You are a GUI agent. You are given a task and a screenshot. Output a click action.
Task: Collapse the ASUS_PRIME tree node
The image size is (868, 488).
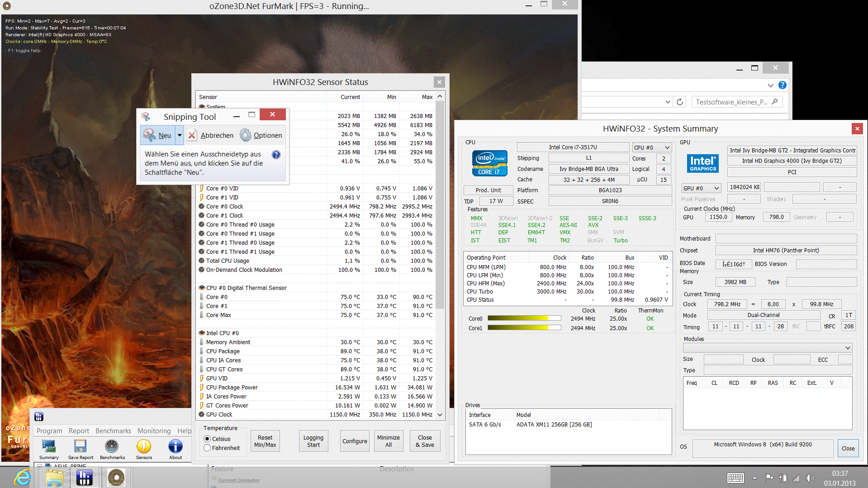coord(40,466)
